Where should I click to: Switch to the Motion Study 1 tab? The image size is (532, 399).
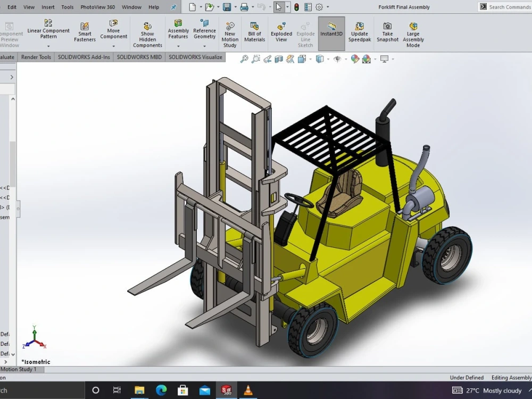21,369
